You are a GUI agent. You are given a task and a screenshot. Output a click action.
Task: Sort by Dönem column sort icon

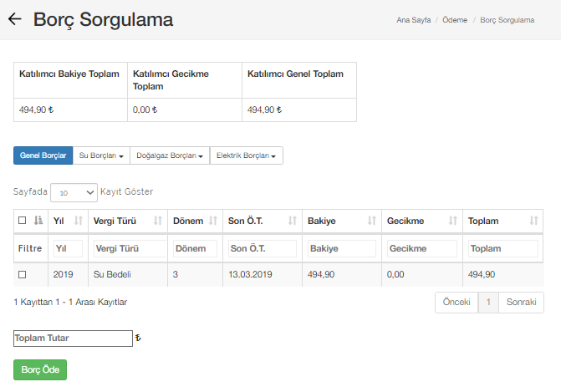213,221
